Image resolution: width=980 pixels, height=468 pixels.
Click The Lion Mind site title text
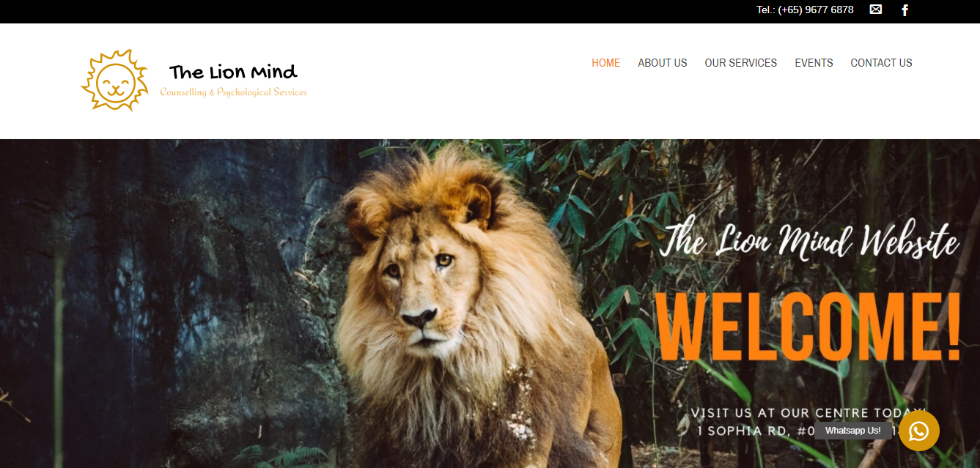pyautogui.click(x=233, y=72)
